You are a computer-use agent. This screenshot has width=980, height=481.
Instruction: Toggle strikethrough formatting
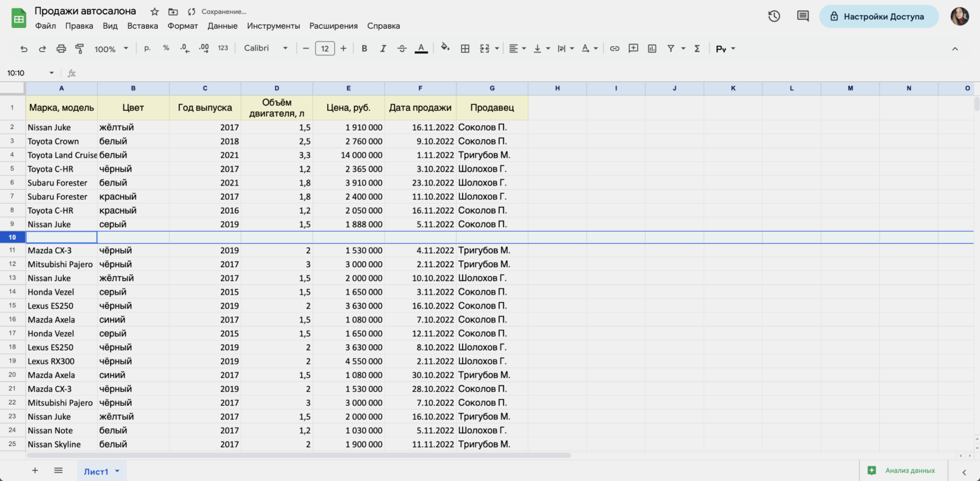coord(402,48)
